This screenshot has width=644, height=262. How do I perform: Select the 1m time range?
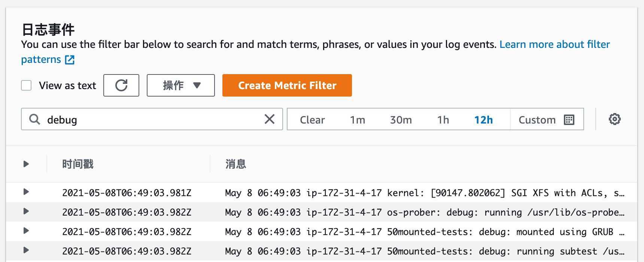(357, 120)
